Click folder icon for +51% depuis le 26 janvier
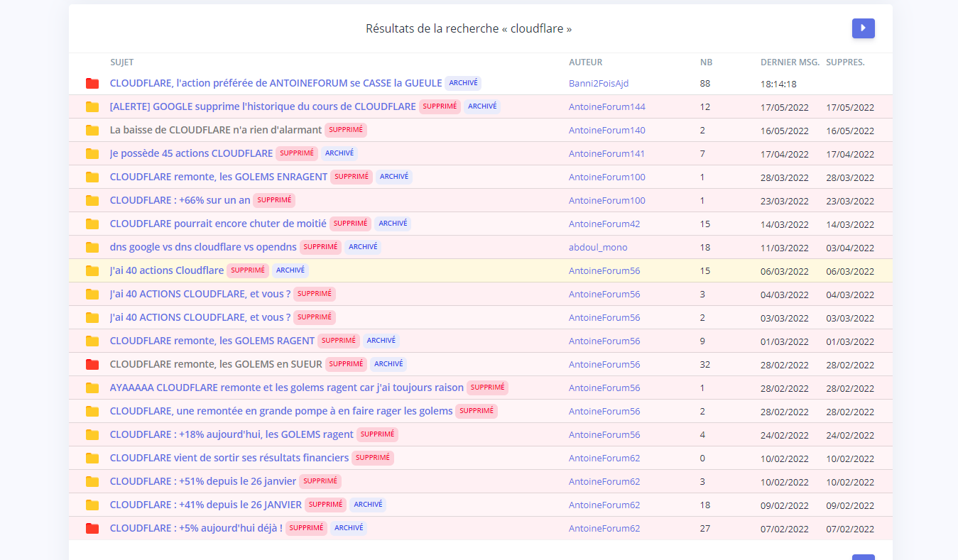958x560 pixels. point(92,482)
